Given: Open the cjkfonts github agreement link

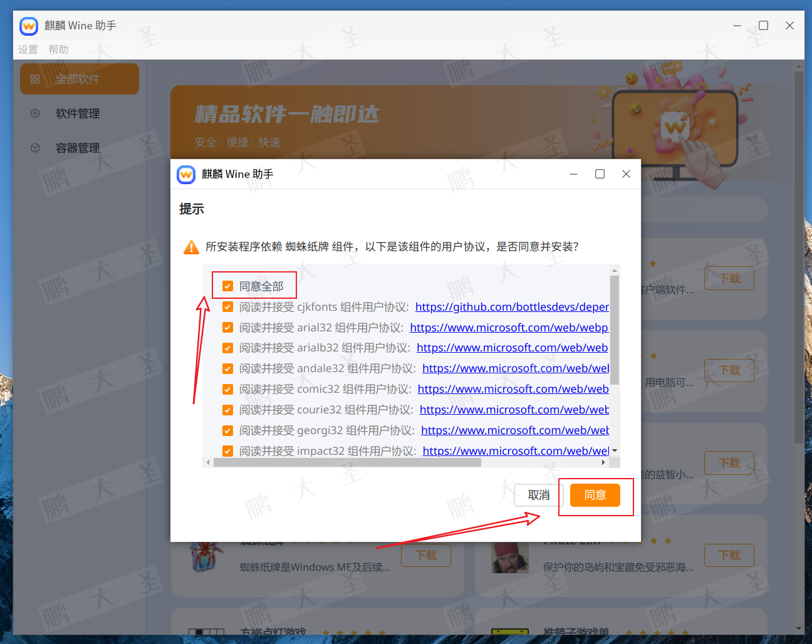Looking at the screenshot, I should coord(512,307).
